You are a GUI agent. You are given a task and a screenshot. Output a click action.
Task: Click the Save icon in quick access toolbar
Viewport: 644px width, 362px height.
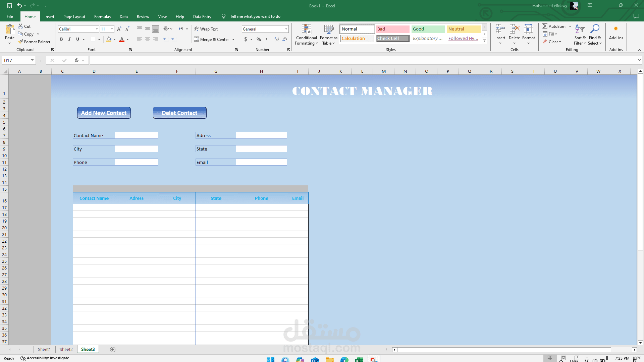click(x=10, y=6)
